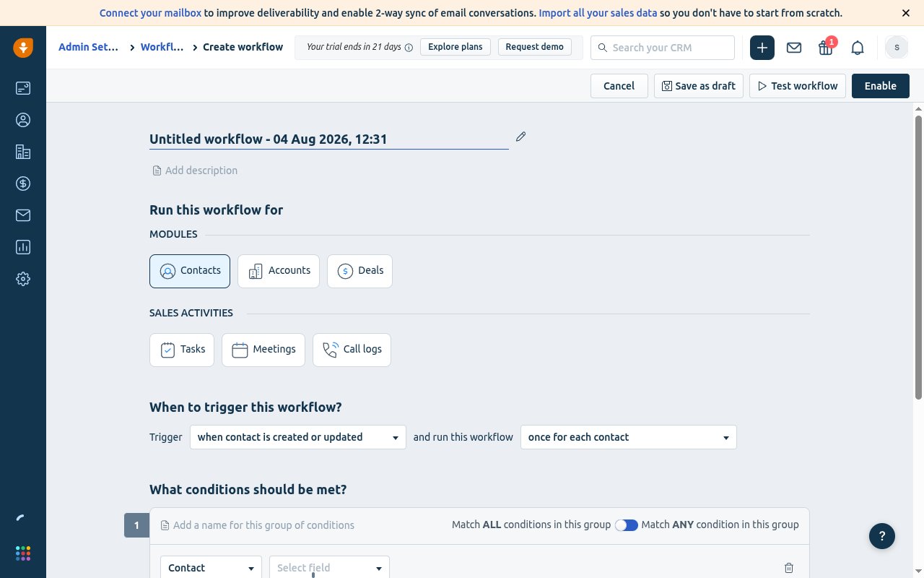Screen dimensions: 924x578
Task: Open the dashboard icon in sidebar
Action: 23,88
